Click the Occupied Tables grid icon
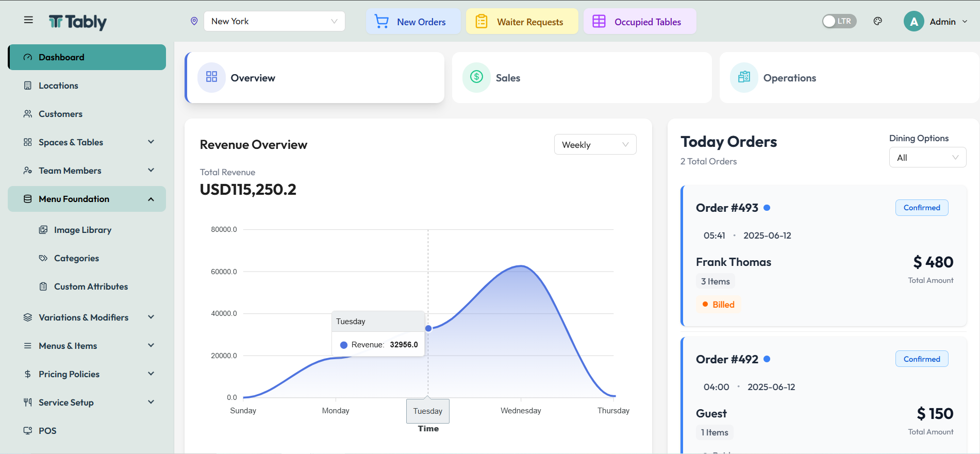The height and width of the screenshot is (454, 980). click(x=599, y=22)
